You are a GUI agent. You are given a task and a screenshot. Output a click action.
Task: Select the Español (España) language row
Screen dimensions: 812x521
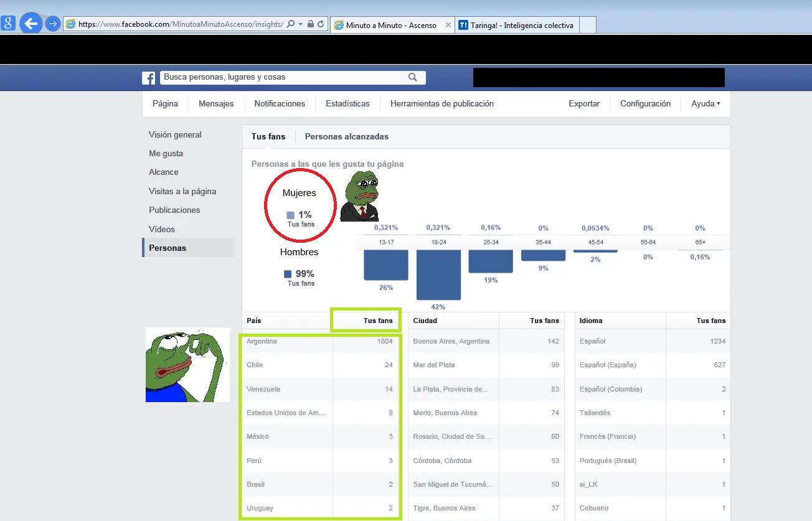pos(653,365)
